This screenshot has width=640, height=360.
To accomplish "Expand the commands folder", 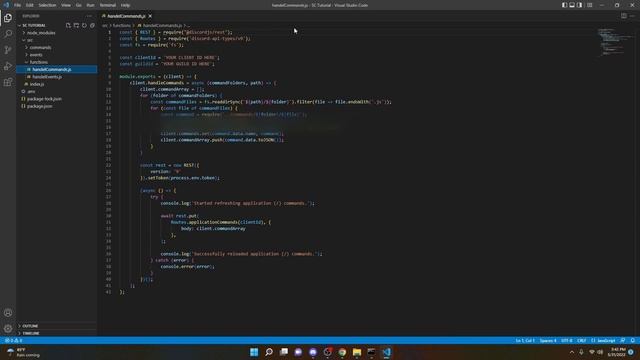I will [40, 47].
